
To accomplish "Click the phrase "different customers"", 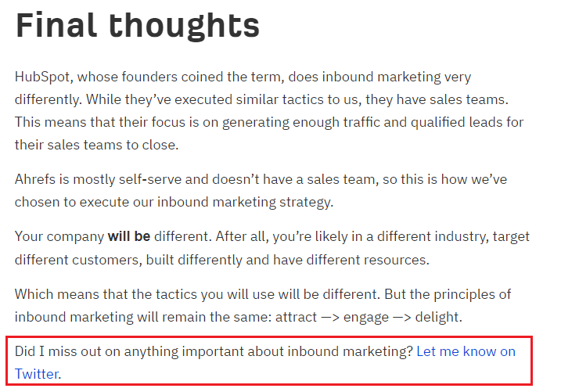I will coord(70,257).
